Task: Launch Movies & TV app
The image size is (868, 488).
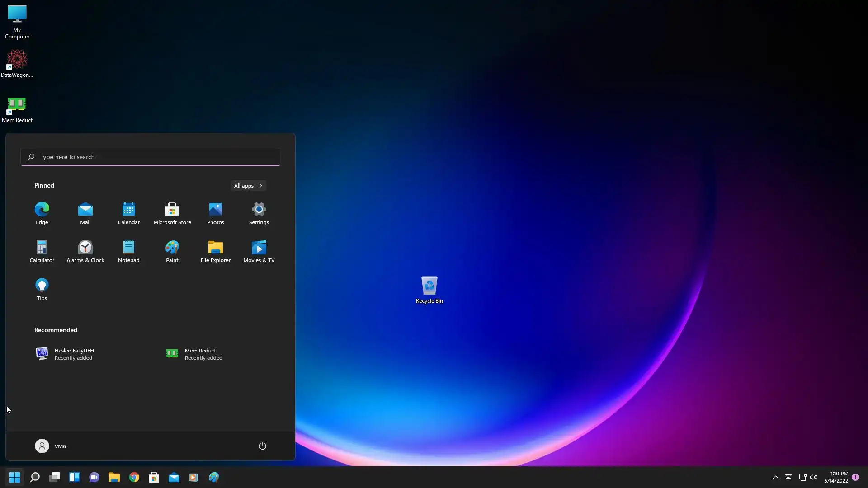Action: (x=259, y=251)
